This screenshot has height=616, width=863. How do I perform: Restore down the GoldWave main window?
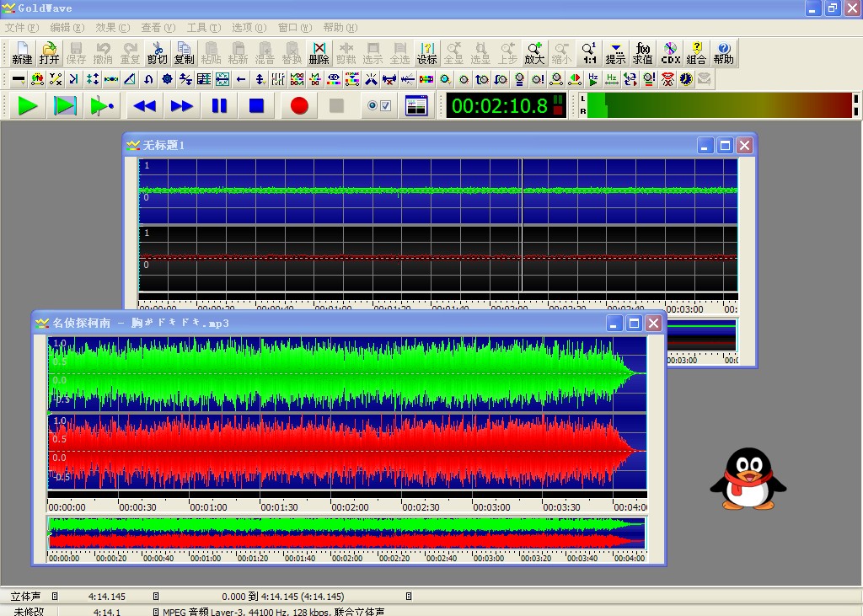832,8
